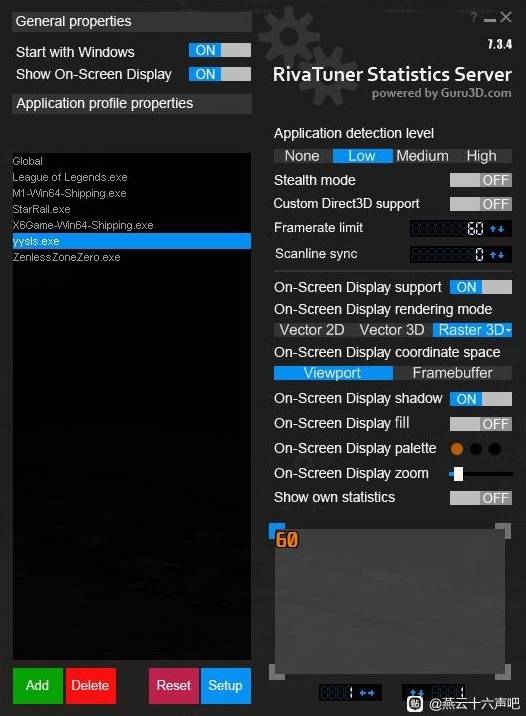Click the green Add button
The image size is (526, 716).
37,685
